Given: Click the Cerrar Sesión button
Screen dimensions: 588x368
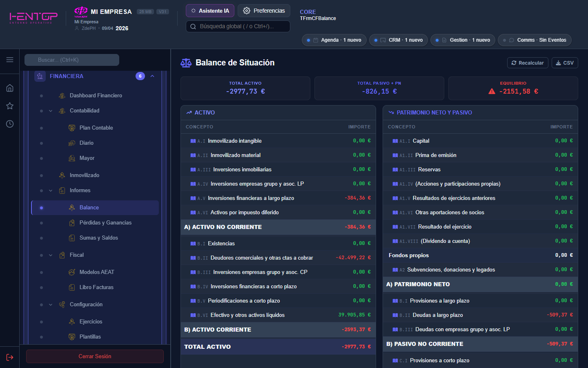Looking at the screenshot, I should [95, 356].
